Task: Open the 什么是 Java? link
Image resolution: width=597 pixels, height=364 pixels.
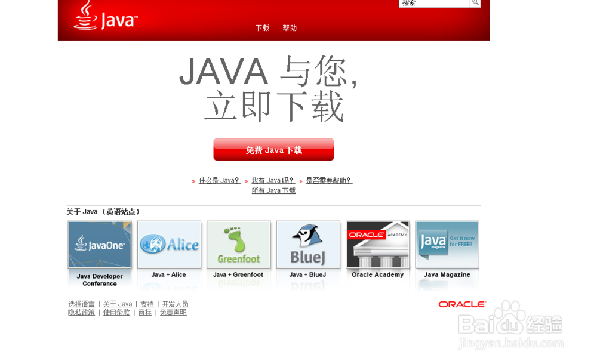Action: pyautogui.click(x=219, y=180)
